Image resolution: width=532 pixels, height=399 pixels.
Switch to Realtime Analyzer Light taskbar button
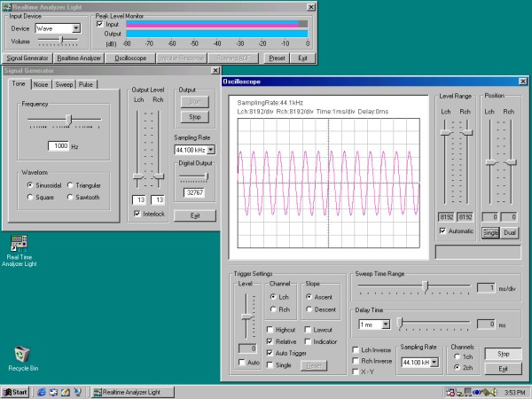click(133, 392)
